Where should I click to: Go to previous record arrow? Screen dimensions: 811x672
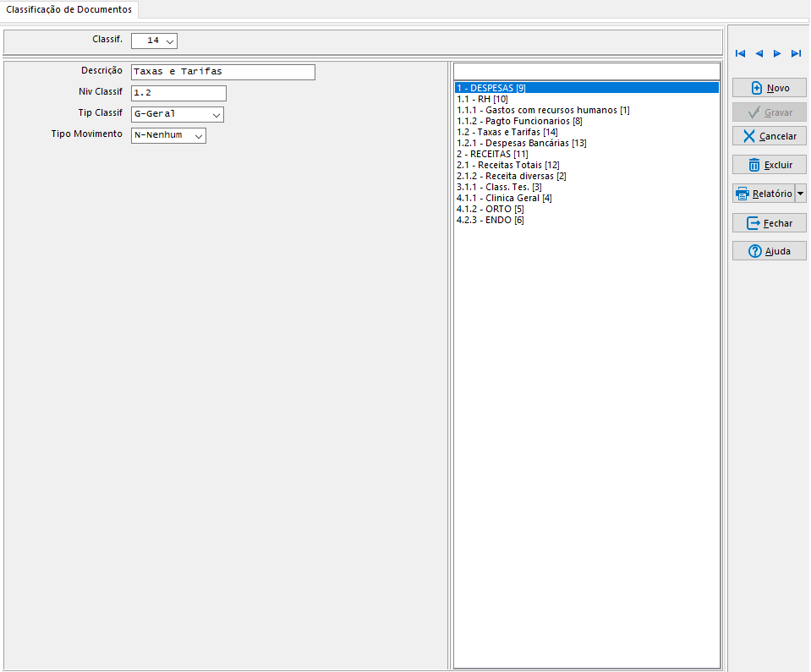pyautogui.click(x=759, y=53)
